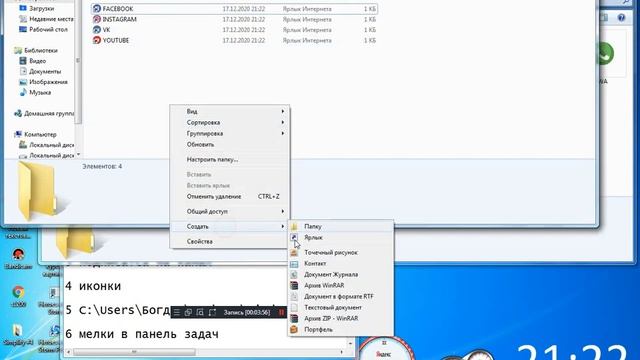Open Загрузки in the navigation pane

point(41,8)
